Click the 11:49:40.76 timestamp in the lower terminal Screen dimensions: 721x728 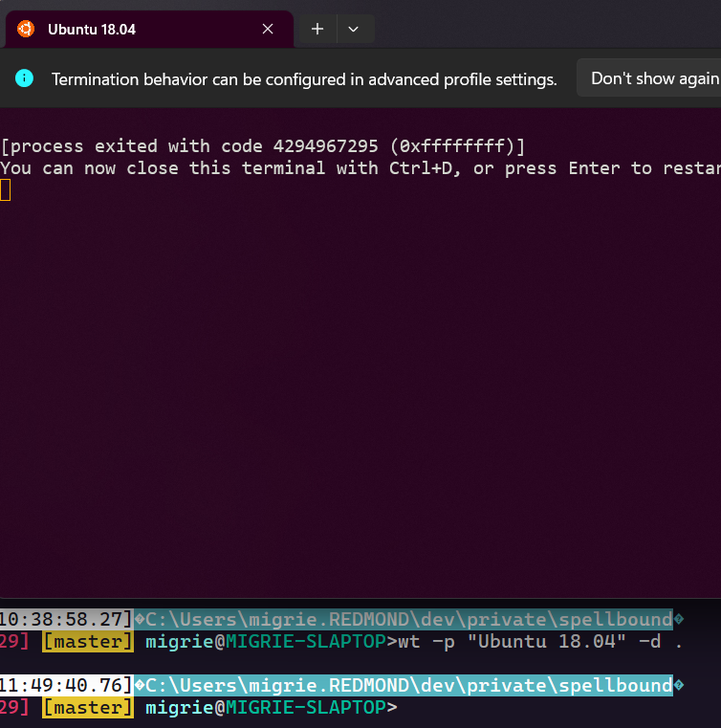(x=67, y=685)
